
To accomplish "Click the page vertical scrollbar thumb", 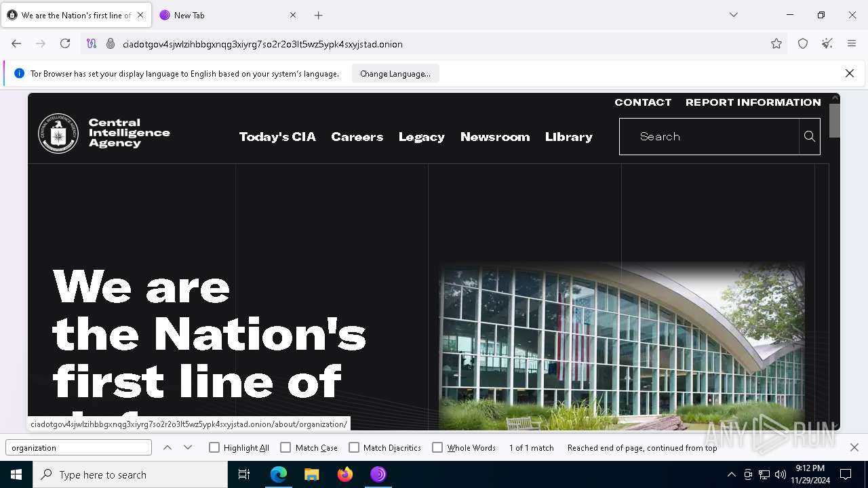I will coord(835,121).
